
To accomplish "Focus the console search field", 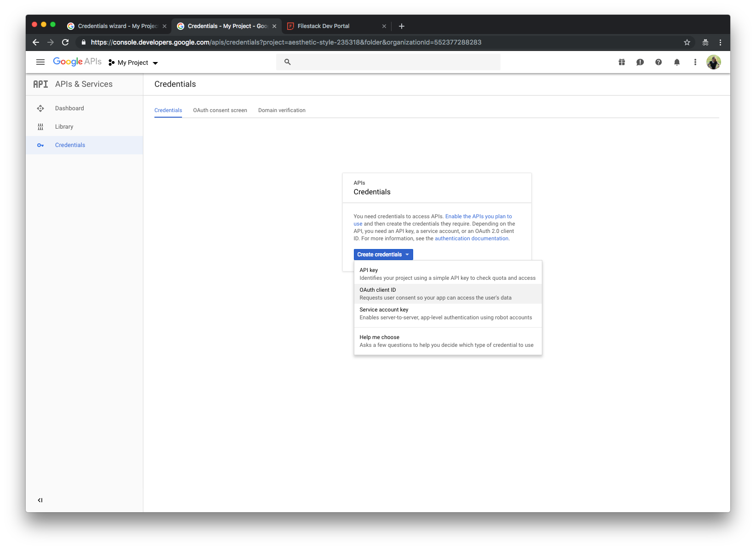I will pyautogui.click(x=388, y=62).
